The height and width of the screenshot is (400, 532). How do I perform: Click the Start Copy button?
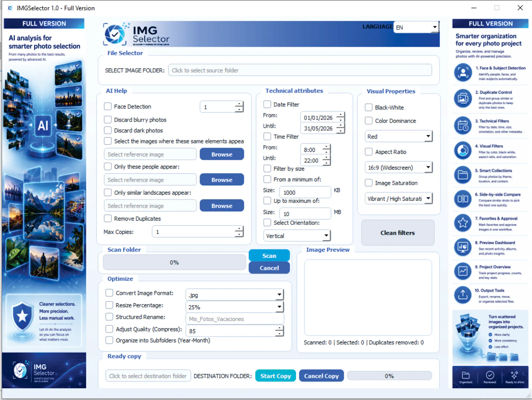pos(276,376)
